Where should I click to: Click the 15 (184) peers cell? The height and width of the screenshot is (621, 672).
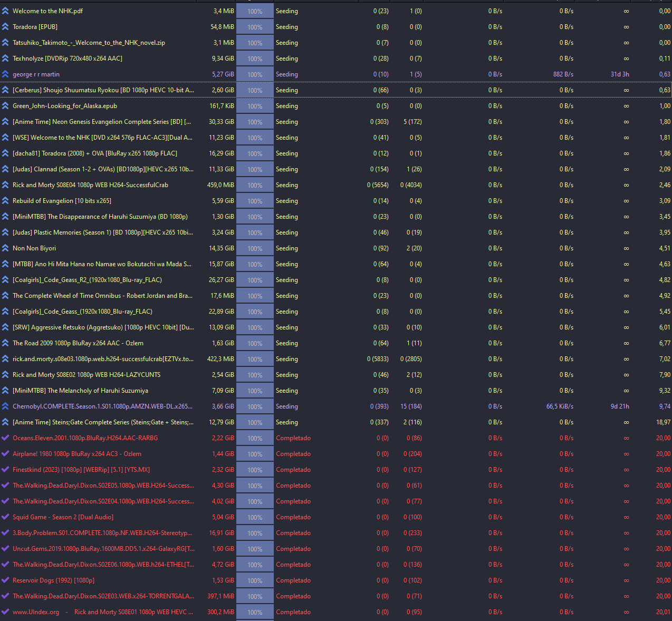click(411, 406)
